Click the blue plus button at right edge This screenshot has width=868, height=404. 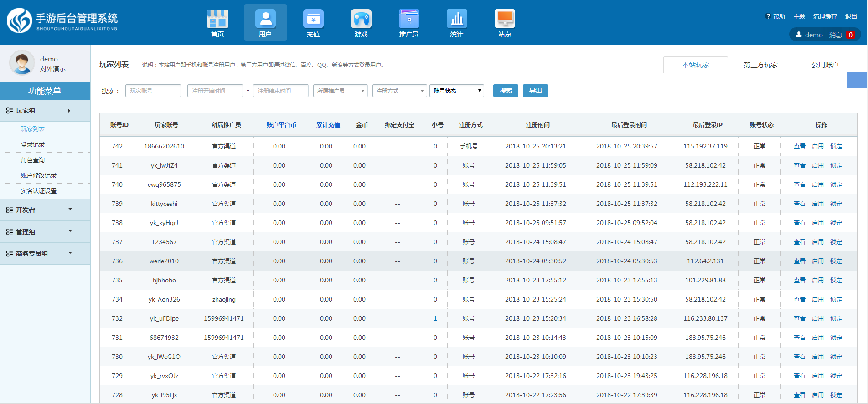857,81
